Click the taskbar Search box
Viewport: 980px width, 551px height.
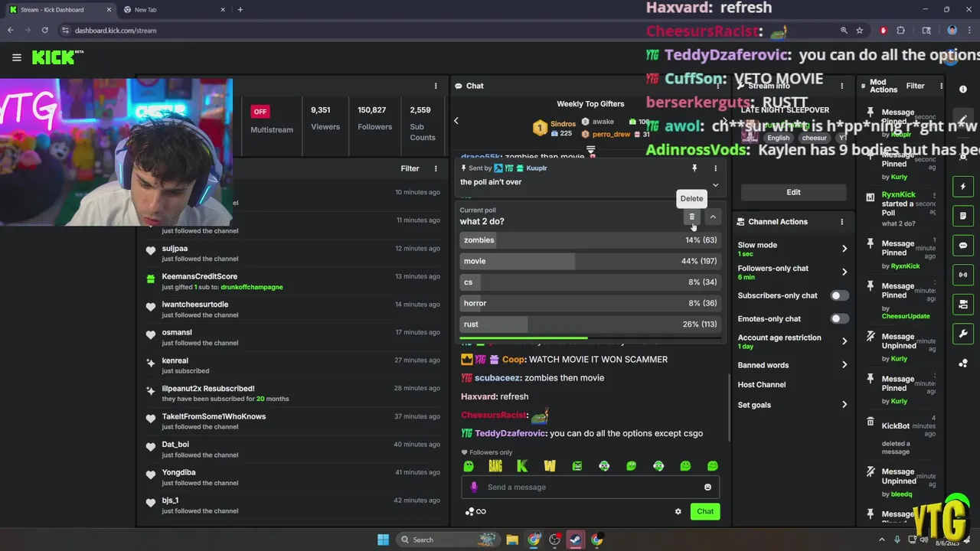(448, 540)
